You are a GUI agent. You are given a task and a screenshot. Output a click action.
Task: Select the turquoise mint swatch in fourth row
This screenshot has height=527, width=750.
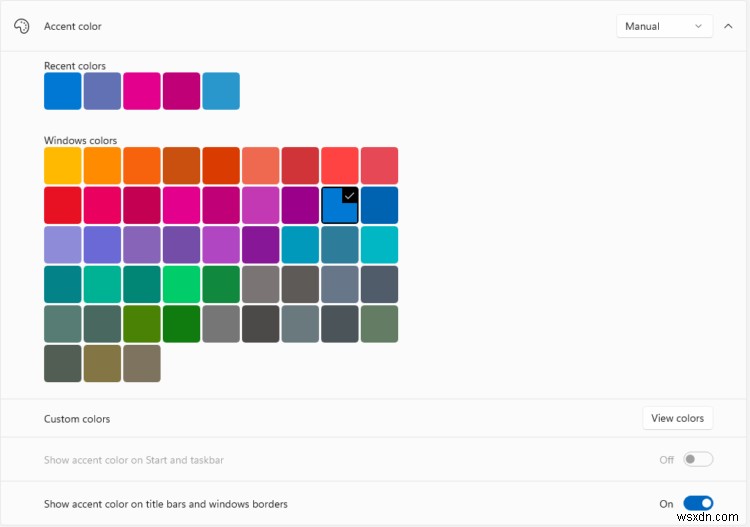coord(102,285)
